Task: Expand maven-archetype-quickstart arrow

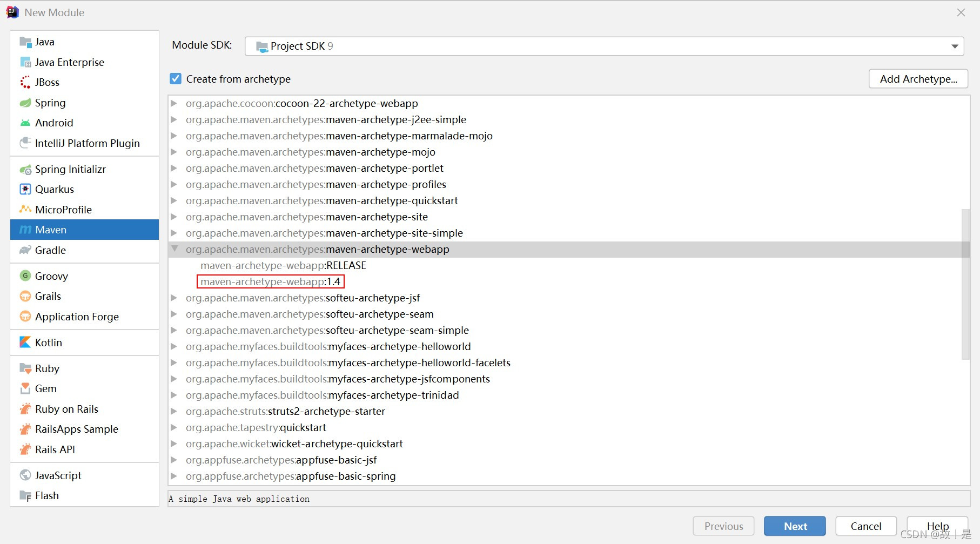Action: click(x=174, y=200)
